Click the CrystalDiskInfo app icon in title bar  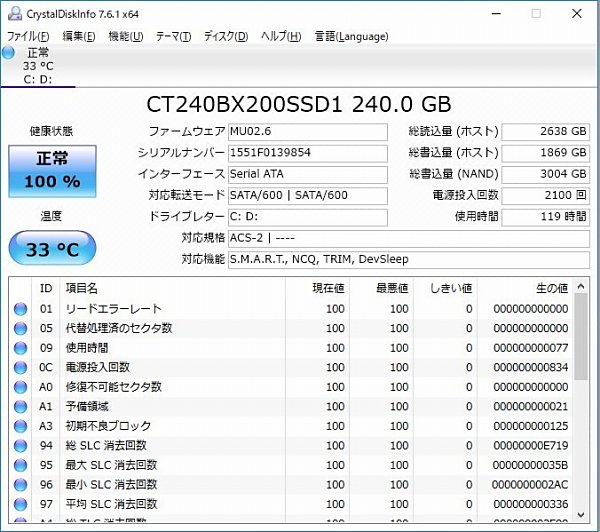coord(11,13)
